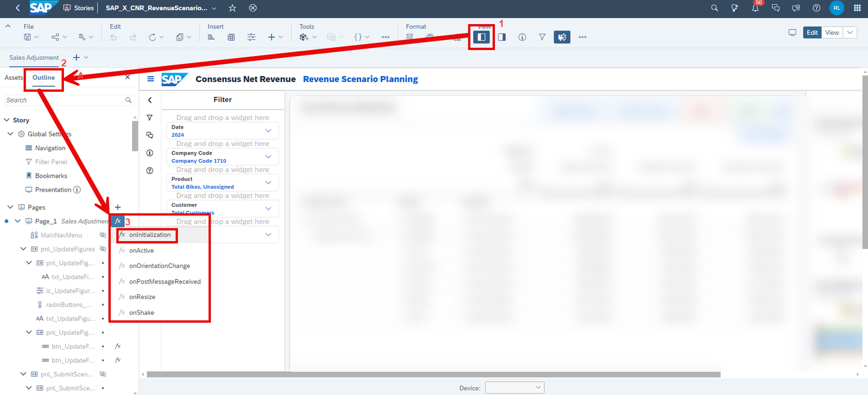Click the canvas horizontal scrollbar
The height and width of the screenshot is (395, 868).
click(x=433, y=374)
